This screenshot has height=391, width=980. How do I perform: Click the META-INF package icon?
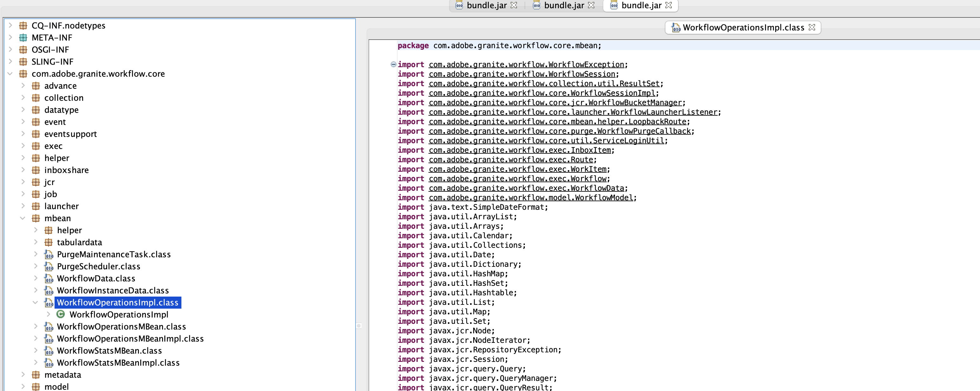[23, 37]
